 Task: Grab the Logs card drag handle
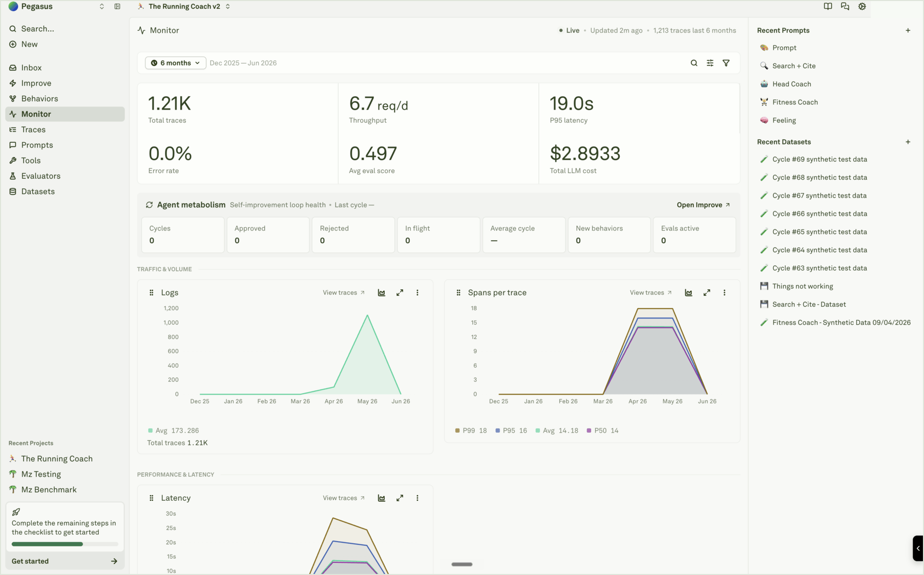tap(152, 293)
